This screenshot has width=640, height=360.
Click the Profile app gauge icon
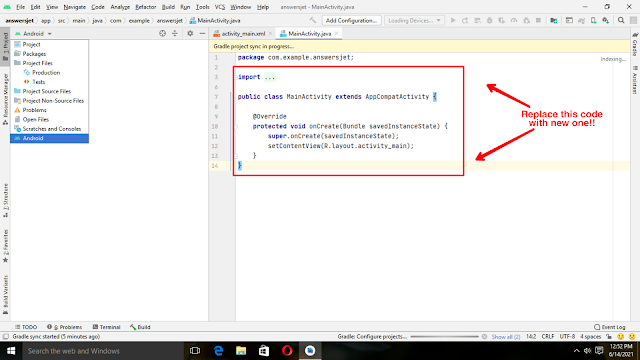coord(514,20)
